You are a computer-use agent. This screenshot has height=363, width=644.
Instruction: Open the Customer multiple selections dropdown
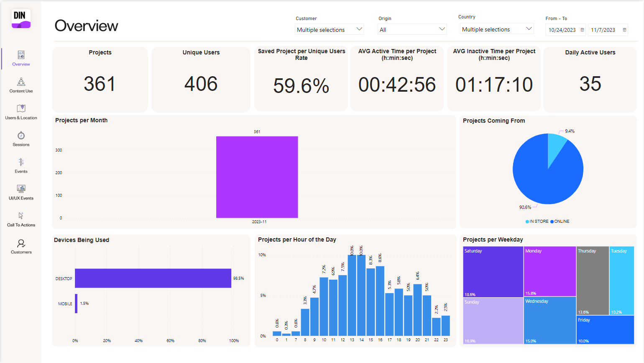[x=329, y=29]
